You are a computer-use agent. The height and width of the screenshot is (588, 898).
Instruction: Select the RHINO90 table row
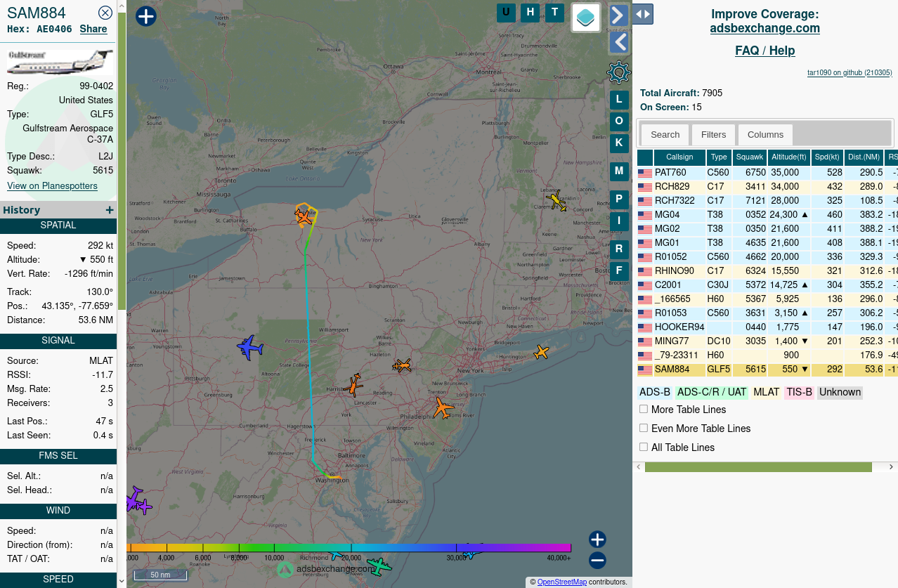pyautogui.click(x=767, y=271)
